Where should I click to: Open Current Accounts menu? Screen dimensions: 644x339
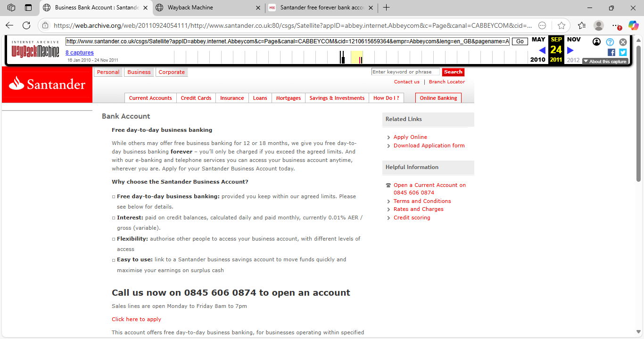pos(150,98)
